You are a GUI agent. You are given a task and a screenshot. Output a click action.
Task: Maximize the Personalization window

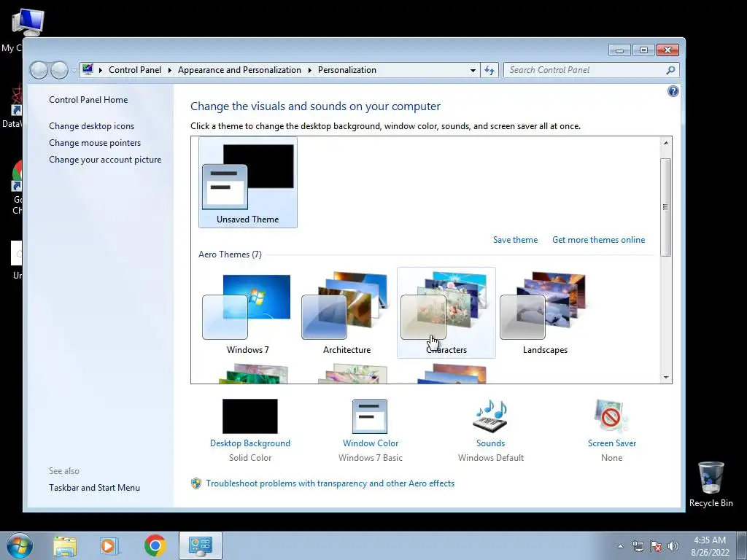point(643,50)
